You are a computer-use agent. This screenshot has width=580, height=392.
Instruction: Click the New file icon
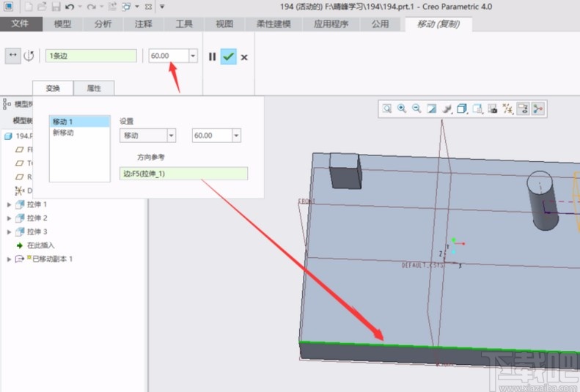[x=29, y=7]
